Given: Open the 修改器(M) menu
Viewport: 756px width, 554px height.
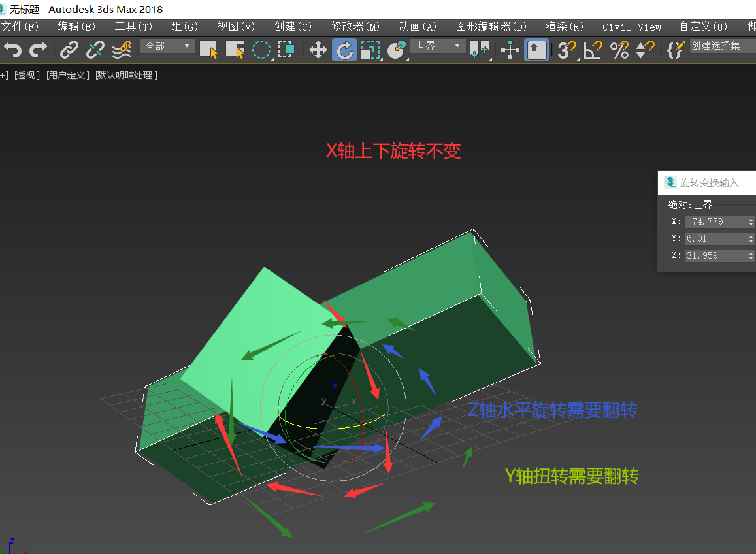Looking at the screenshot, I should [355, 27].
